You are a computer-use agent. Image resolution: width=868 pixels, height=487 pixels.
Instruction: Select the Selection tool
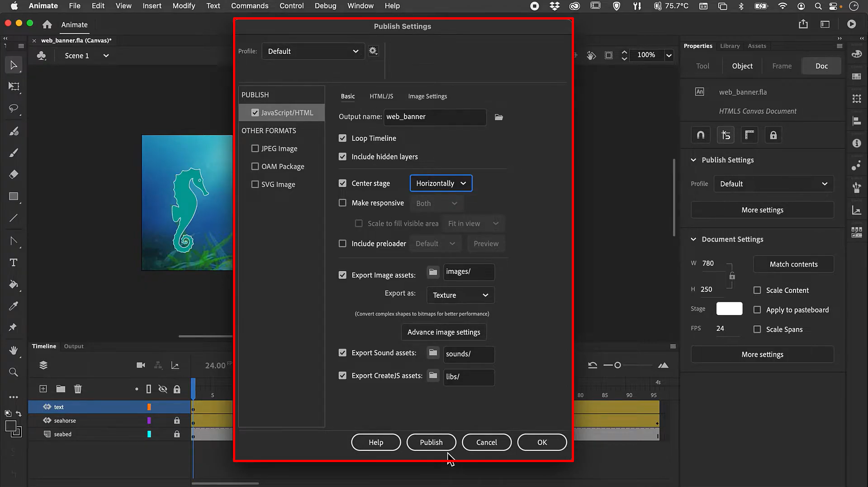[x=14, y=65]
